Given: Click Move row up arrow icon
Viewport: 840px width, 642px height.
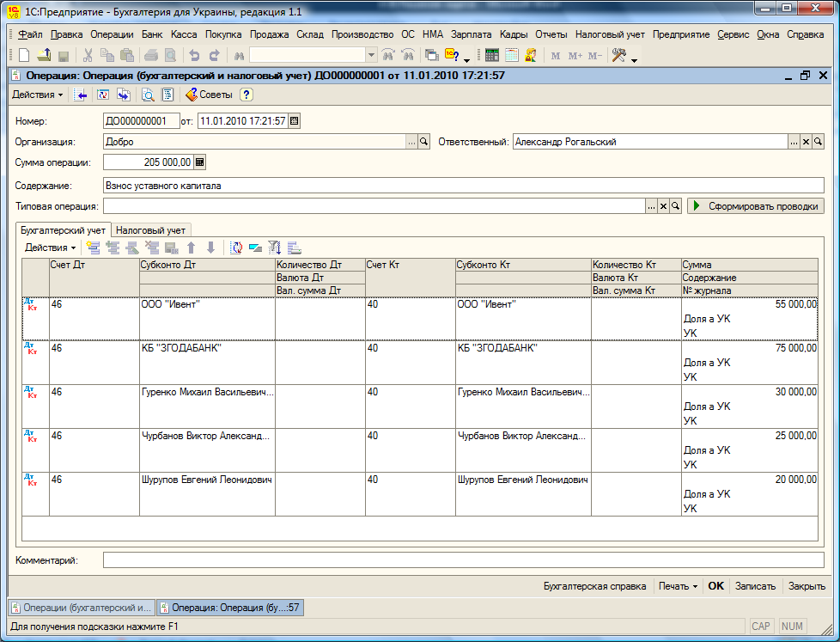Looking at the screenshot, I should tap(192, 248).
